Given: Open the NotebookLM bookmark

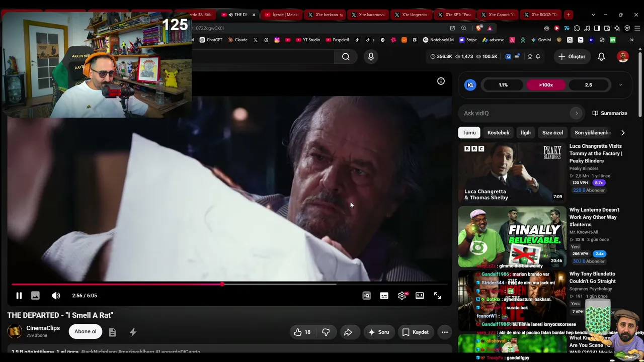Looking at the screenshot, I should coord(438,40).
